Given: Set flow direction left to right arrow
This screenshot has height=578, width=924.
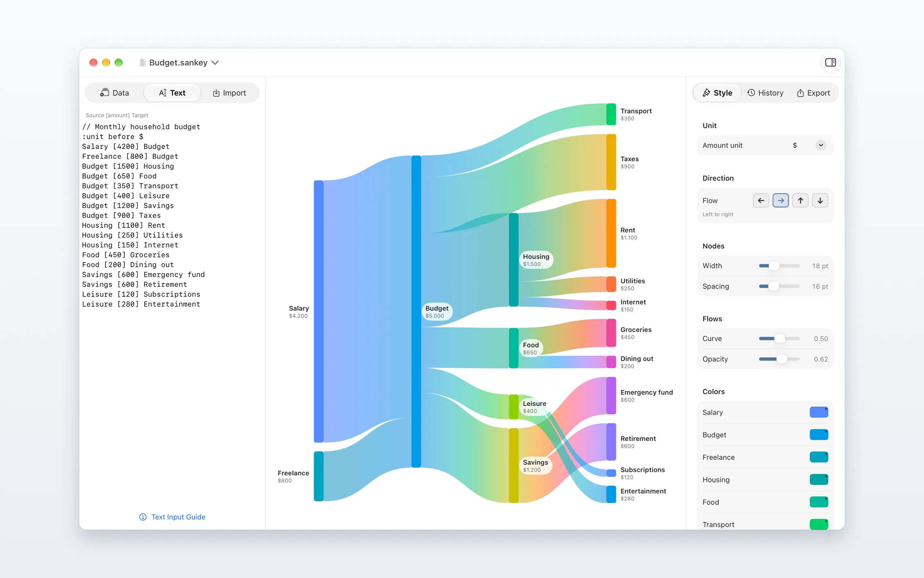Looking at the screenshot, I should (x=781, y=200).
